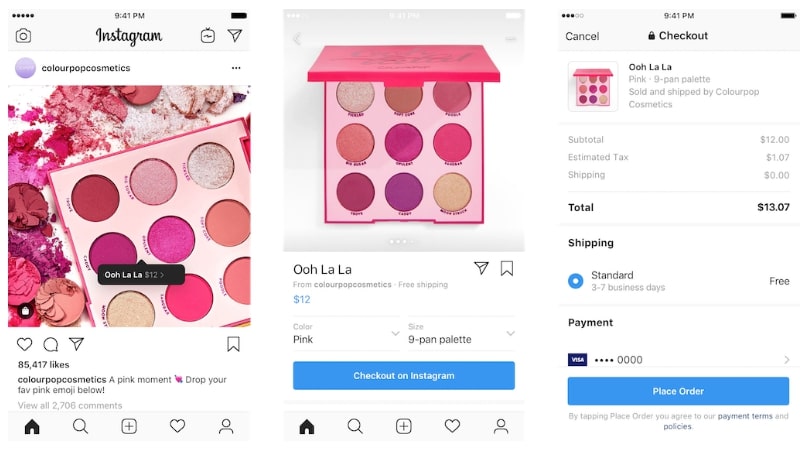Click Checkout on Instagram button
The width and height of the screenshot is (811, 454).
404,375
